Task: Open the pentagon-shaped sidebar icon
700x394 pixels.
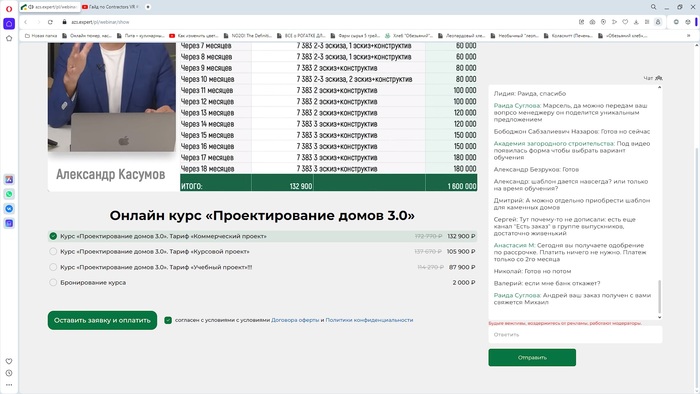Action: point(9,39)
